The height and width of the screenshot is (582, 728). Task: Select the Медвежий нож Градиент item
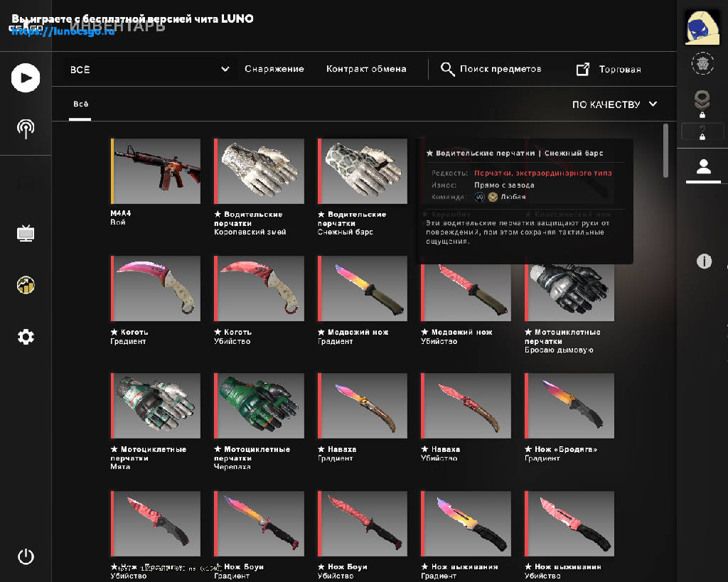point(363,289)
